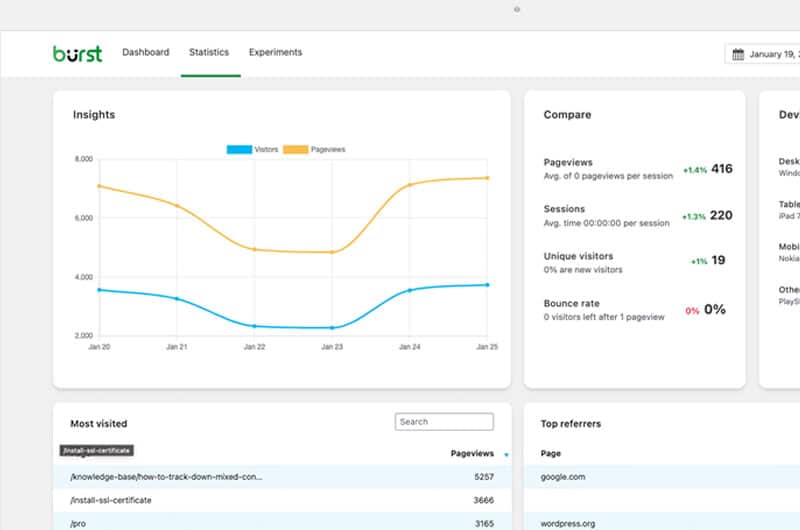Click the Sessions 220 compare value

pos(721,215)
